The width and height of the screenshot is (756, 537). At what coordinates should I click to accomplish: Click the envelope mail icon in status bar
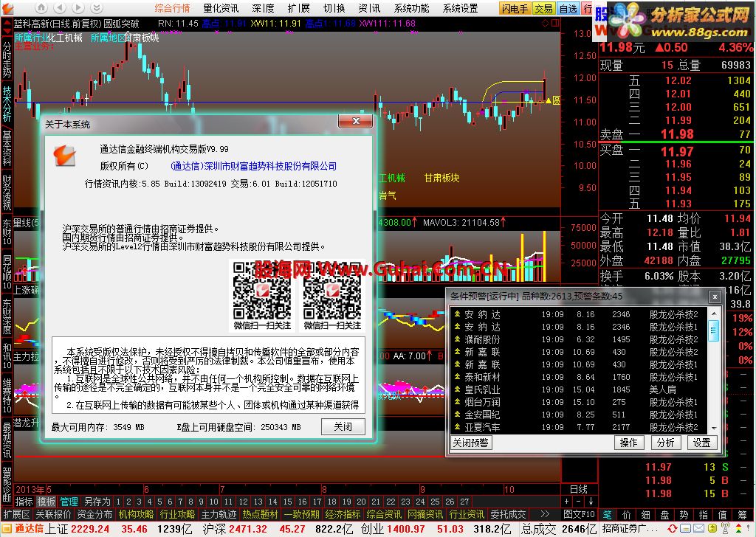coord(698,529)
